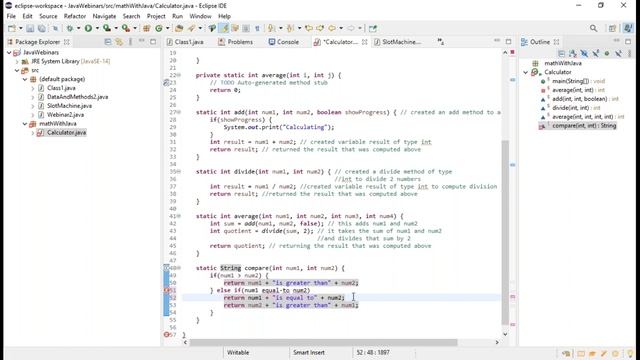
Task: Click the Open Perspective icon
Action: tap(612, 28)
